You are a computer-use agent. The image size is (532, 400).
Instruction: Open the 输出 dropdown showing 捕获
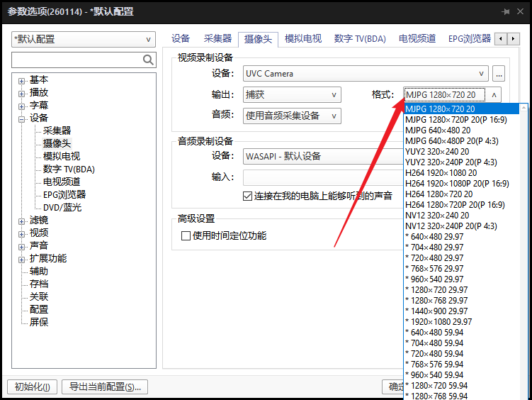[292, 95]
